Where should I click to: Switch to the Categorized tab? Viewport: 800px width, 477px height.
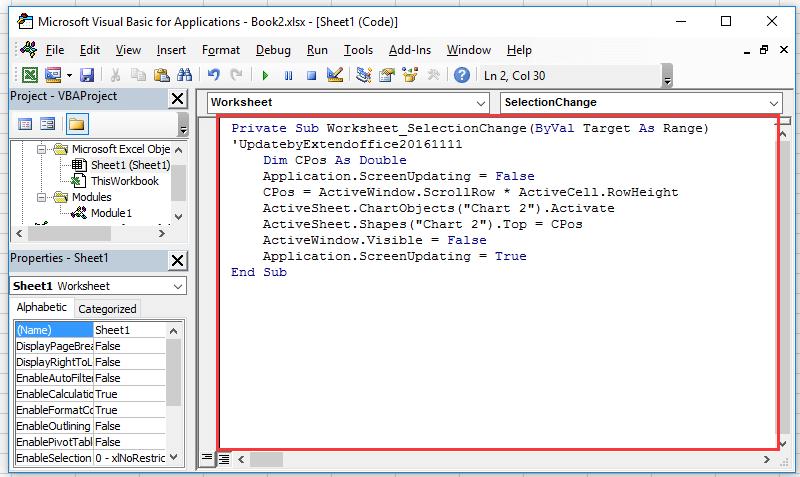107,309
